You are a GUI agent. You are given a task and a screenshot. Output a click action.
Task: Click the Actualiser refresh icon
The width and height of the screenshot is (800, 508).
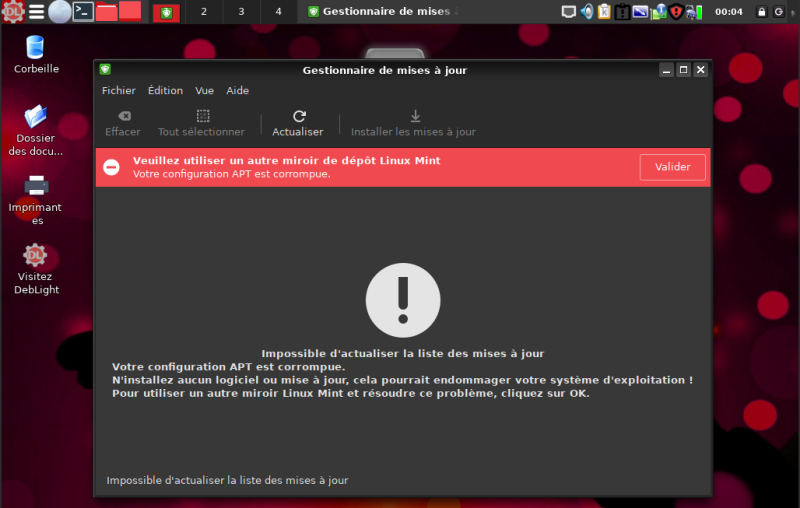pos(298,116)
